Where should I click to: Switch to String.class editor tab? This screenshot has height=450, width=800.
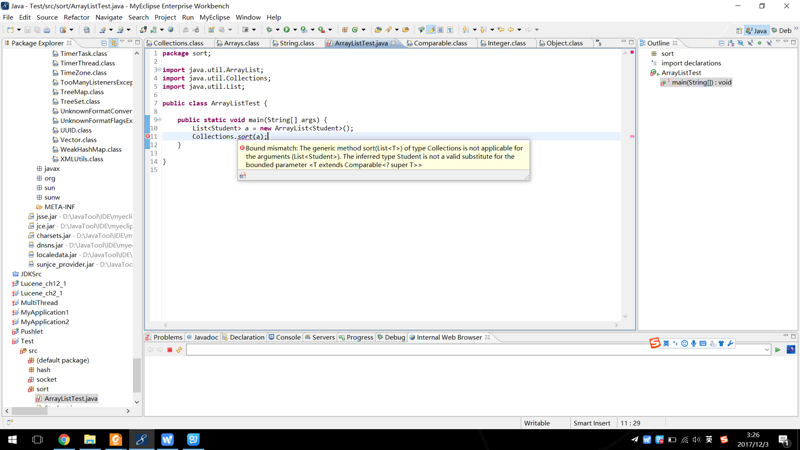pos(293,43)
